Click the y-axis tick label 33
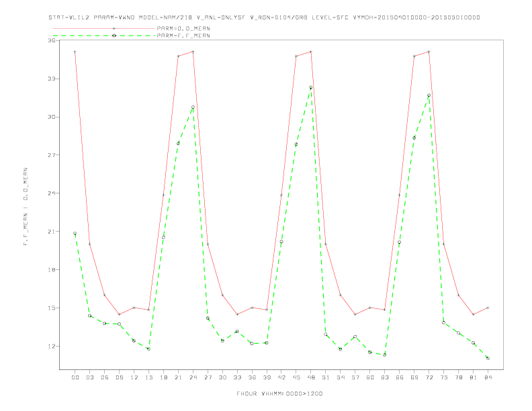The width and height of the screenshot is (532, 411). [51, 79]
